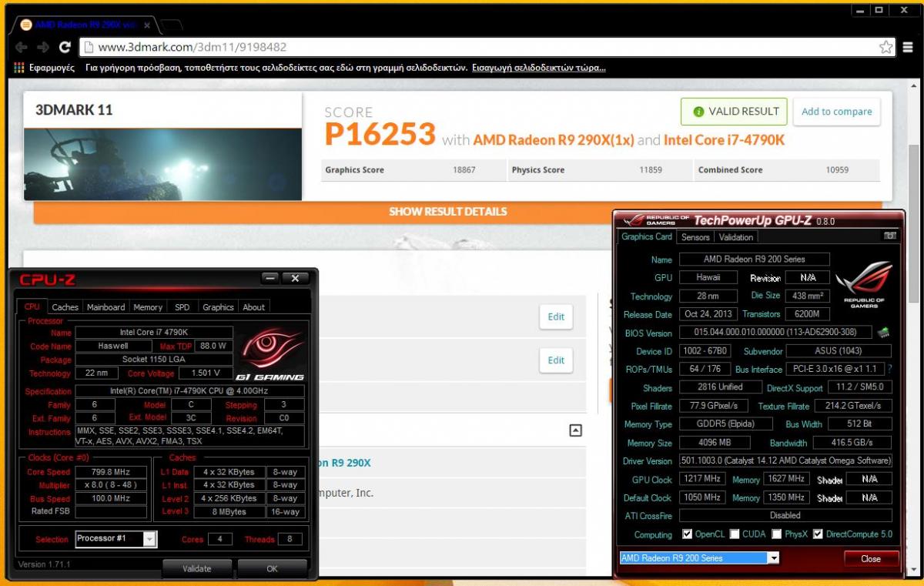This screenshot has width=924, height=586.
Task: Open the Processor #1 selection dropdown
Action: point(149,539)
